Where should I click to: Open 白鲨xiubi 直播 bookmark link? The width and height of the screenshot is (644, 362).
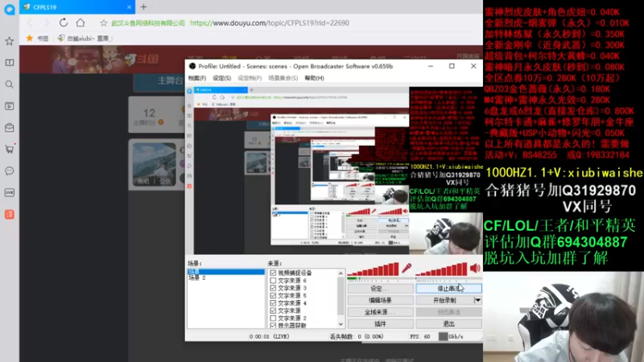point(85,38)
